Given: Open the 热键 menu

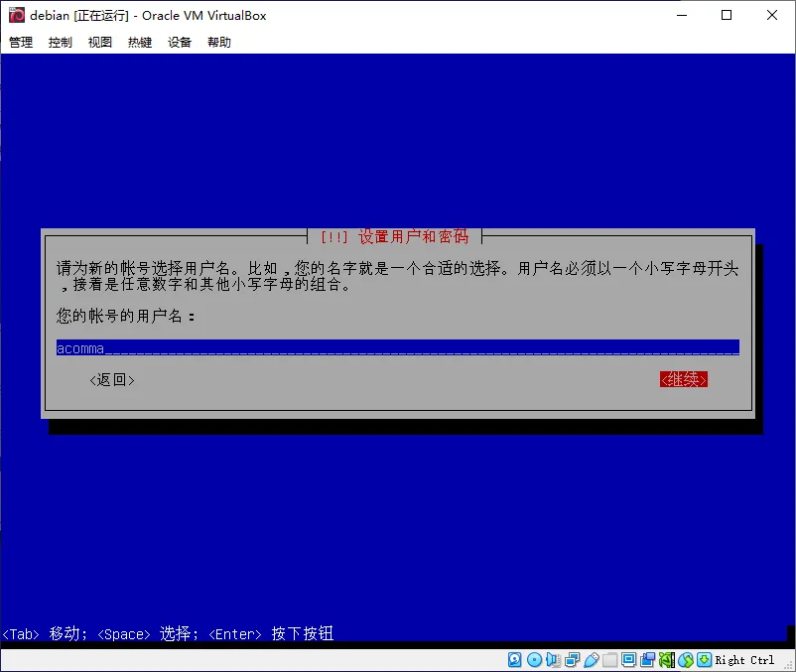Looking at the screenshot, I should (x=140, y=42).
